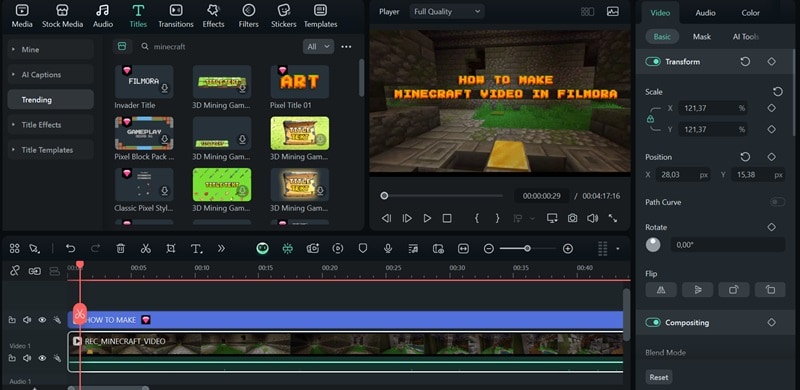This screenshot has height=390, width=800.
Task: Take a snapshot with the camera icon
Action: [572, 218]
